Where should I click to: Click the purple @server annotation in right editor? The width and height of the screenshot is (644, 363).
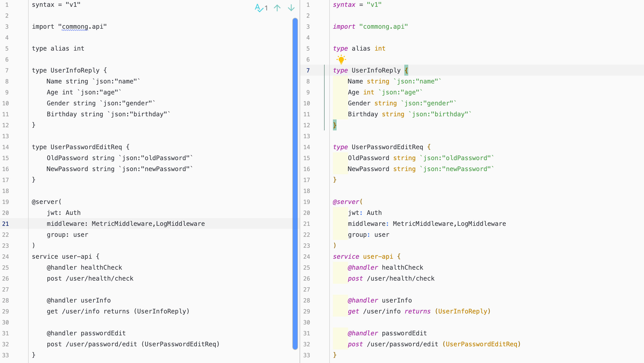[x=346, y=202]
